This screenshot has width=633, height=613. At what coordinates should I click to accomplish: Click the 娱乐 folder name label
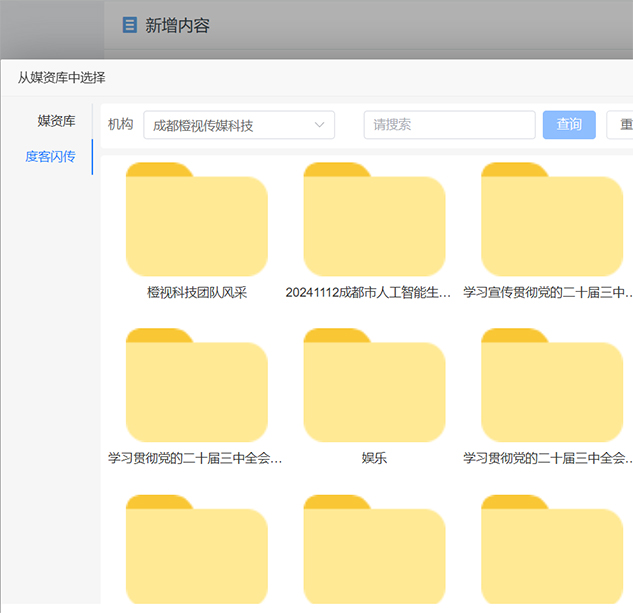pos(374,458)
